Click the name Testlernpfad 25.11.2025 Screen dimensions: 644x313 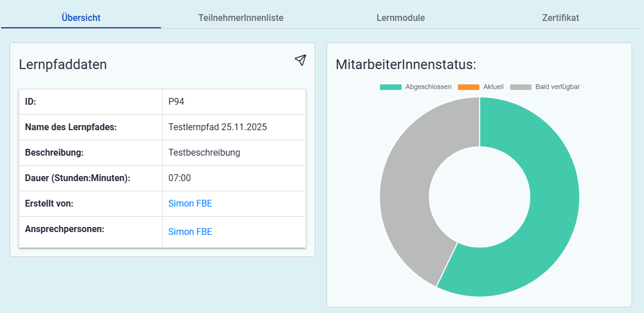tap(217, 127)
